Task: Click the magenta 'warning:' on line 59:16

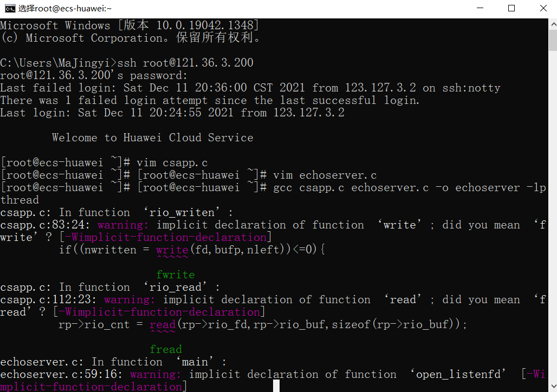Action: click(156, 374)
